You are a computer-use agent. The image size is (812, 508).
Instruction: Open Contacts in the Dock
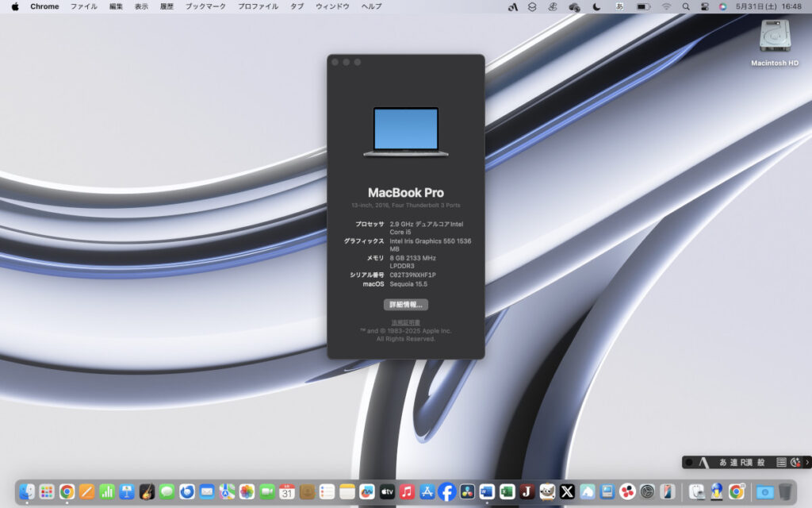click(307, 491)
